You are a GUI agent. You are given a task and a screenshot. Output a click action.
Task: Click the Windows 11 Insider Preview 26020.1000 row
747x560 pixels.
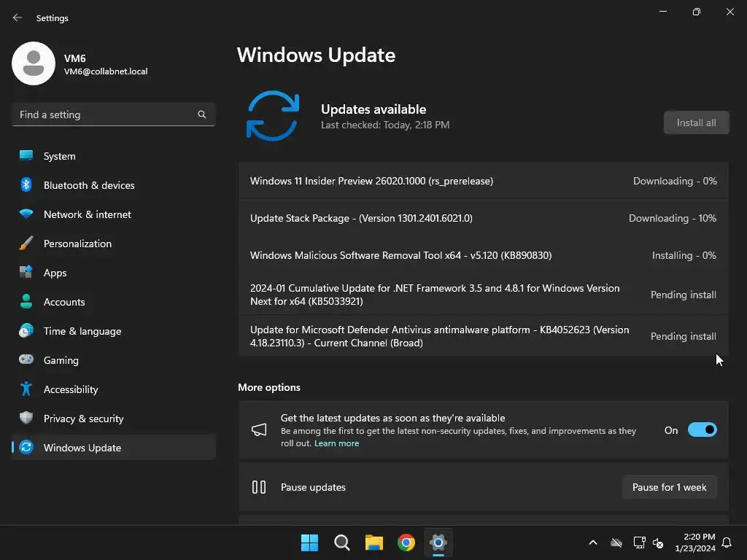tap(484, 181)
